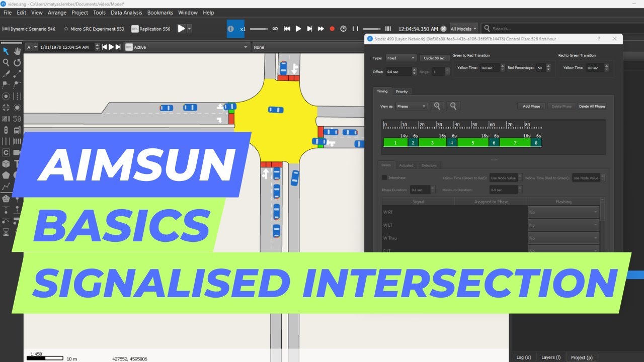The width and height of the screenshot is (644, 362).
Task: Zoom out on the phase timeline
Action: (x=453, y=106)
